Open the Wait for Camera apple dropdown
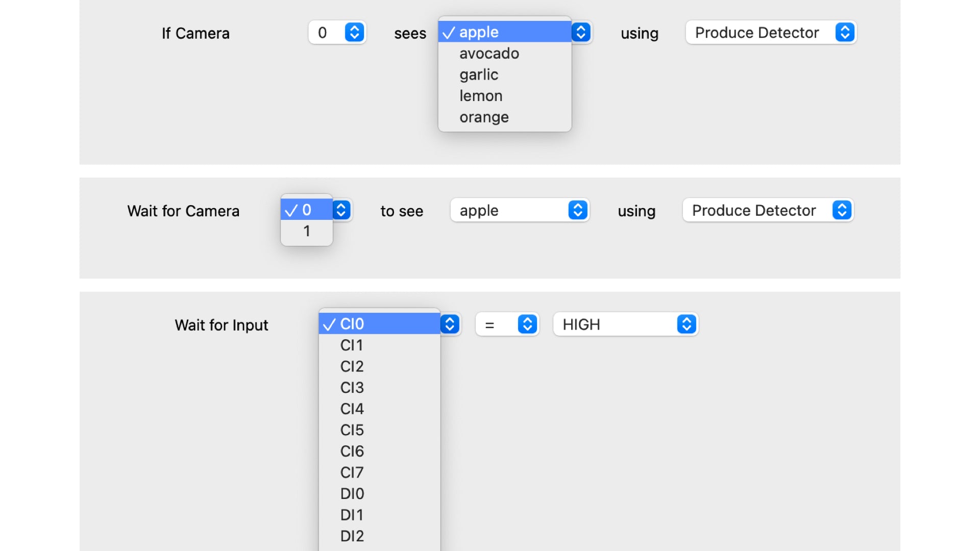980x551 pixels. tap(520, 210)
